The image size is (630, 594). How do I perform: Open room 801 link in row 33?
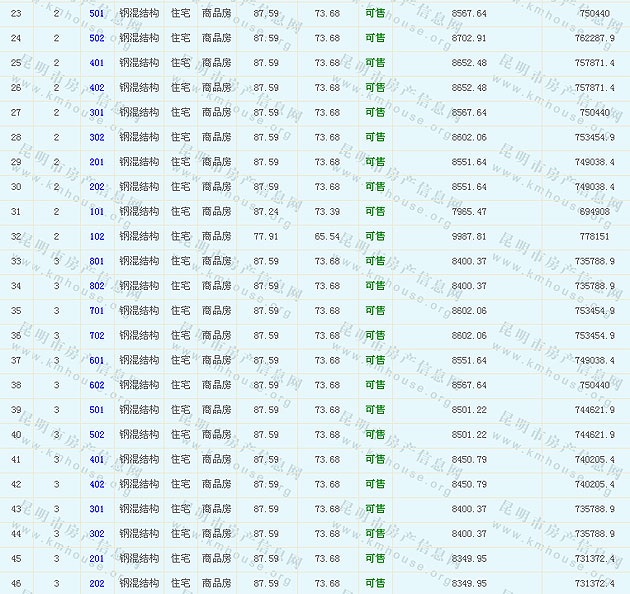click(96, 261)
